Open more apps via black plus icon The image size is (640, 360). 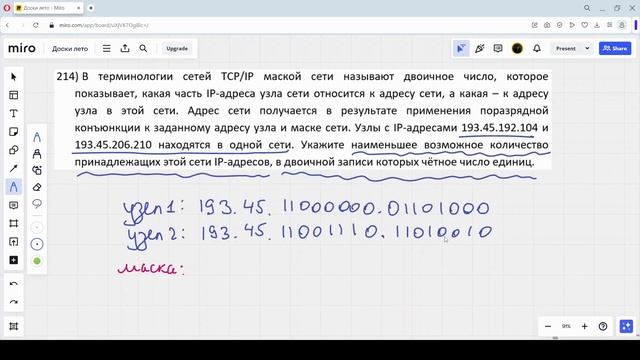pos(13,260)
